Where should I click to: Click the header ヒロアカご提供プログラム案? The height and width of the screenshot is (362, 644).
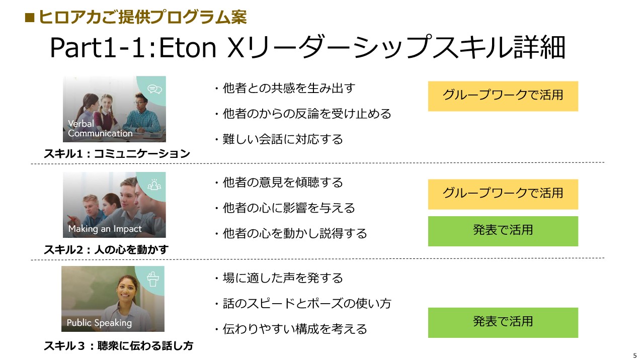pyautogui.click(x=136, y=18)
